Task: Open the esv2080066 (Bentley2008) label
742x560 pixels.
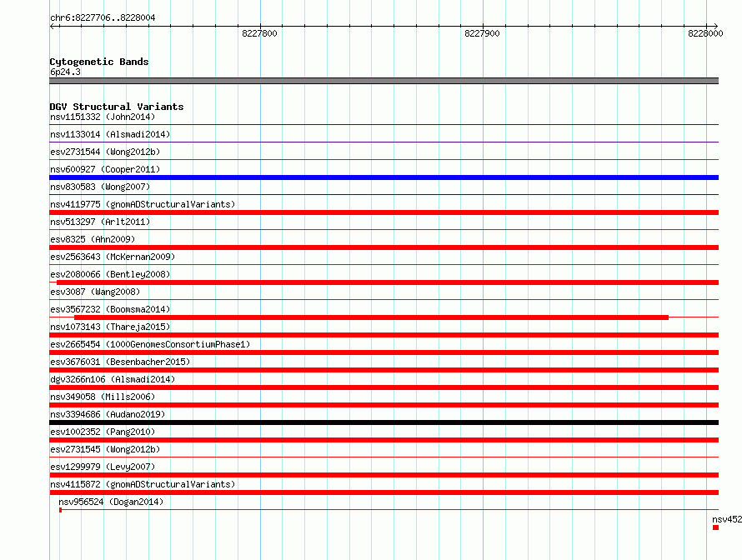Action: [110, 274]
